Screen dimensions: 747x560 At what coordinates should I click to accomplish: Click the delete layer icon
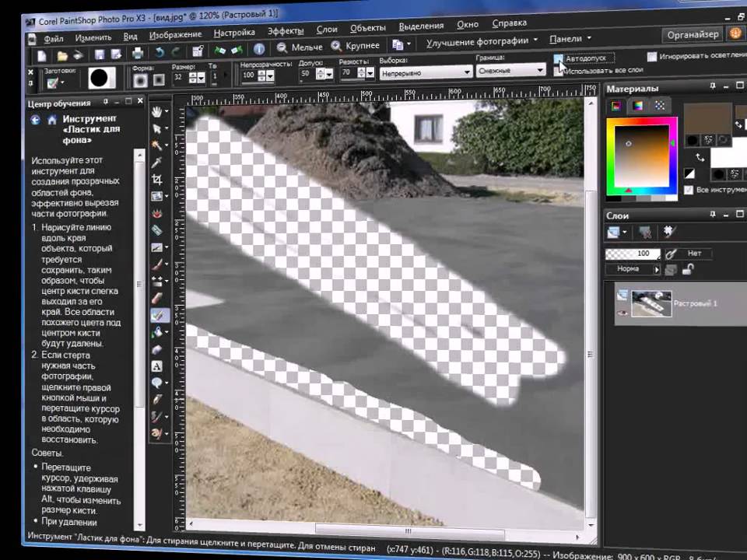[646, 233]
